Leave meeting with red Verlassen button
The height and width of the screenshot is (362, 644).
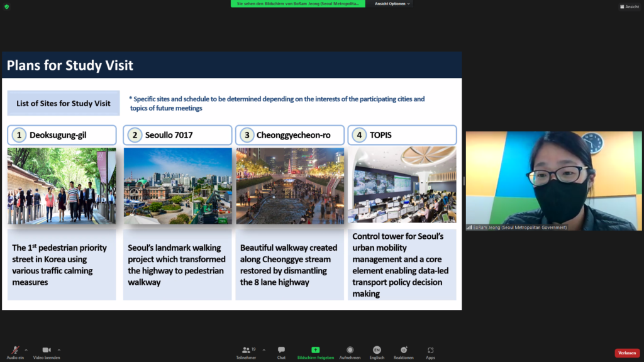[x=626, y=353]
